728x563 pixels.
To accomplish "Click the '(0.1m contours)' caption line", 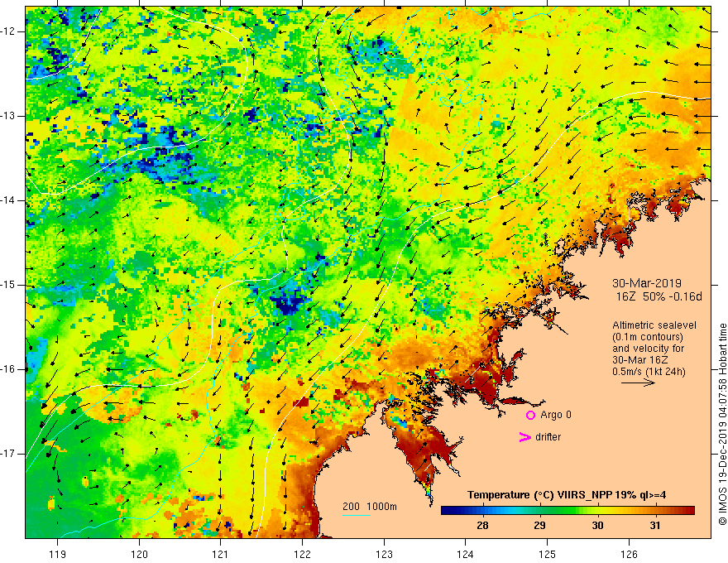I will click(x=647, y=337).
